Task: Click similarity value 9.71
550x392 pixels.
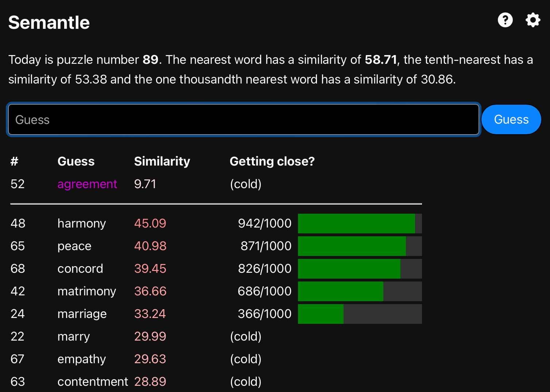Action: tap(145, 184)
